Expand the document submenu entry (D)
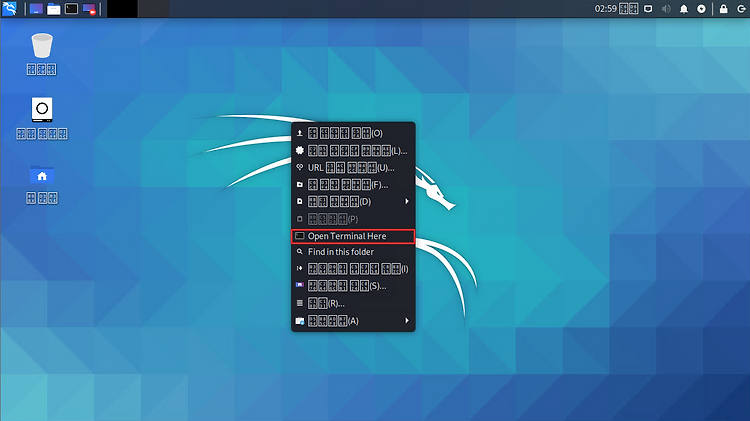 [353, 201]
